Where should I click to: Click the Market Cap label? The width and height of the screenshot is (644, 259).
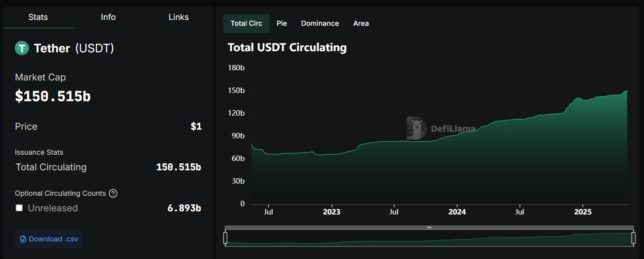(40, 77)
